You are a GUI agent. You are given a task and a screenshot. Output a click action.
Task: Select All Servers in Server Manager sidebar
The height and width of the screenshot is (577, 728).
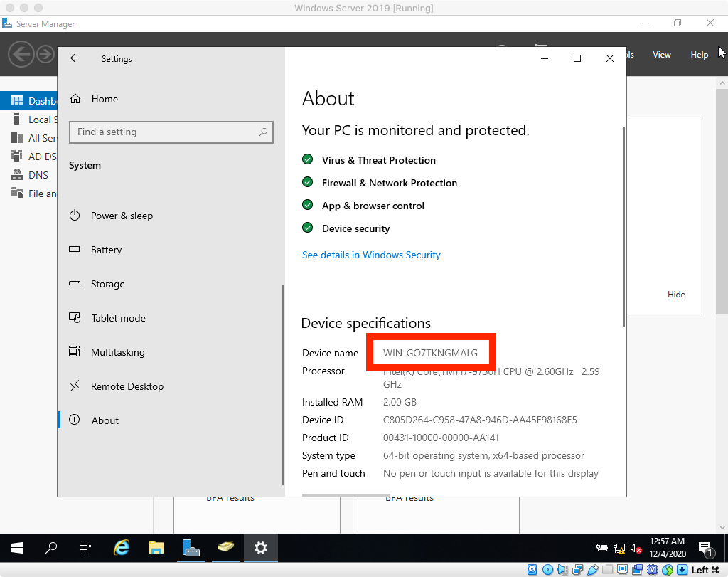[x=28, y=138]
